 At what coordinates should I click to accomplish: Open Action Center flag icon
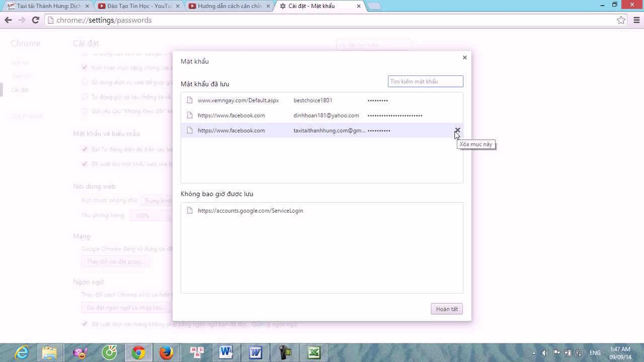point(556,353)
